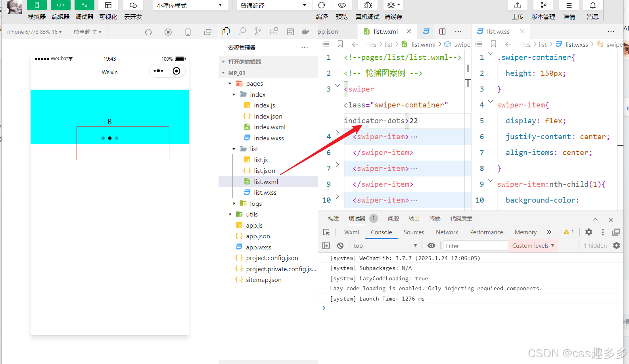Open list.wxss in the file tree
Image resolution: width=629 pixels, height=364 pixels.
click(265, 192)
